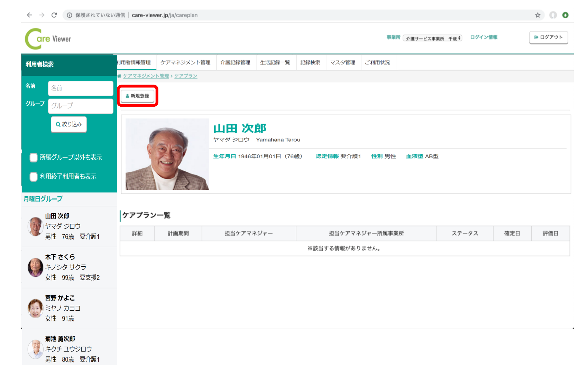
Task: Click the Care Viewer logo
Action: pyautogui.click(x=48, y=39)
